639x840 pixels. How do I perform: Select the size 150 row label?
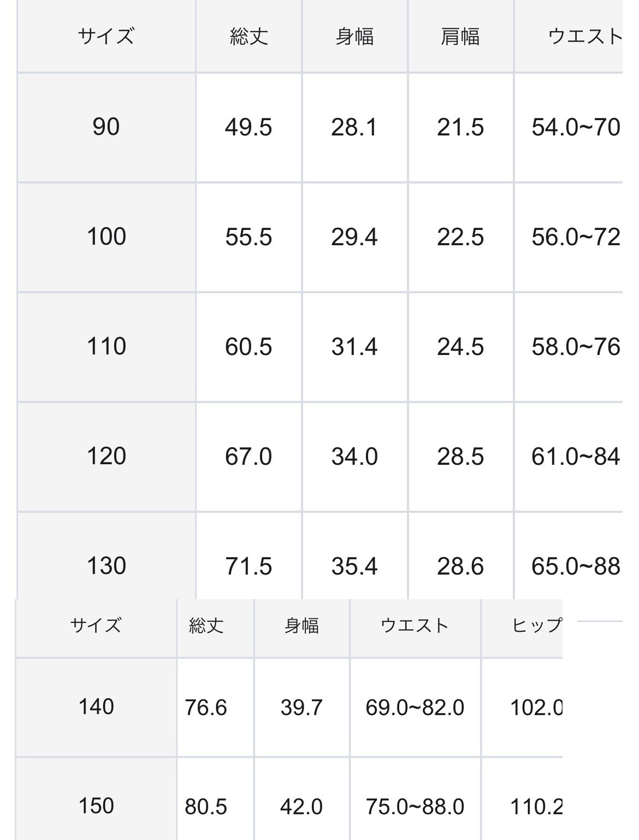(x=96, y=806)
